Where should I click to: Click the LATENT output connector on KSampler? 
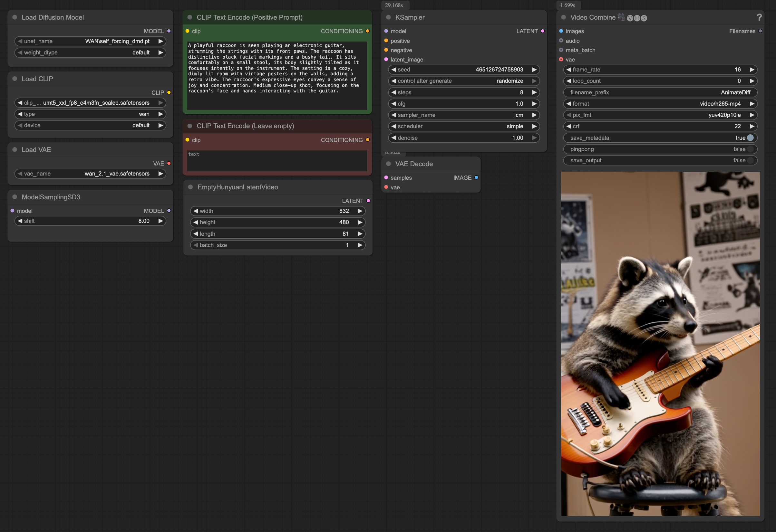pyautogui.click(x=543, y=31)
